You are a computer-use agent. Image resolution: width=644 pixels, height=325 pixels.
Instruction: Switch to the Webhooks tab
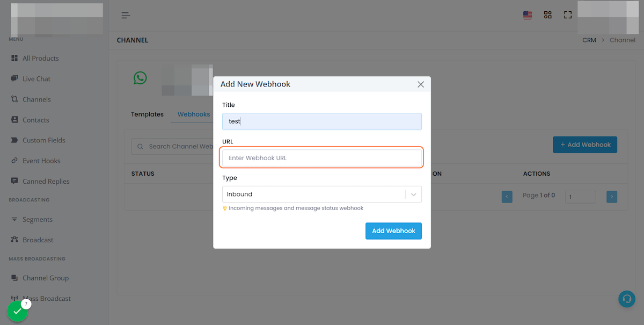[x=194, y=114]
